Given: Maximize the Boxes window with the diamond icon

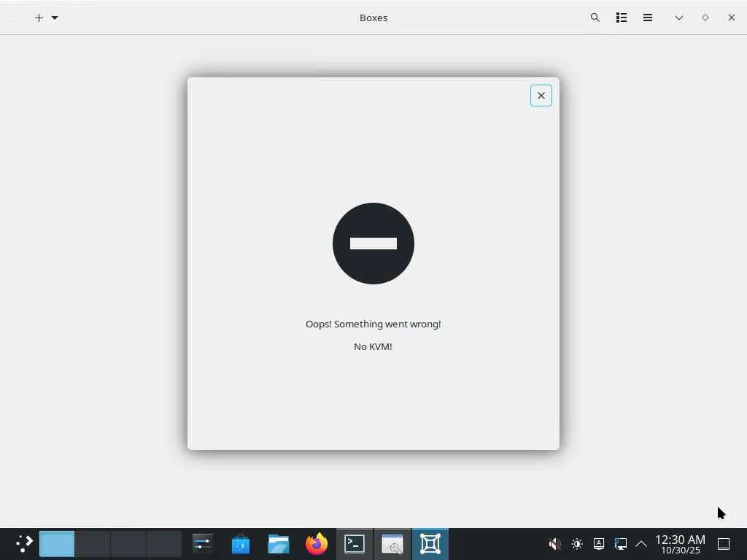Looking at the screenshot, I should 705,17.
